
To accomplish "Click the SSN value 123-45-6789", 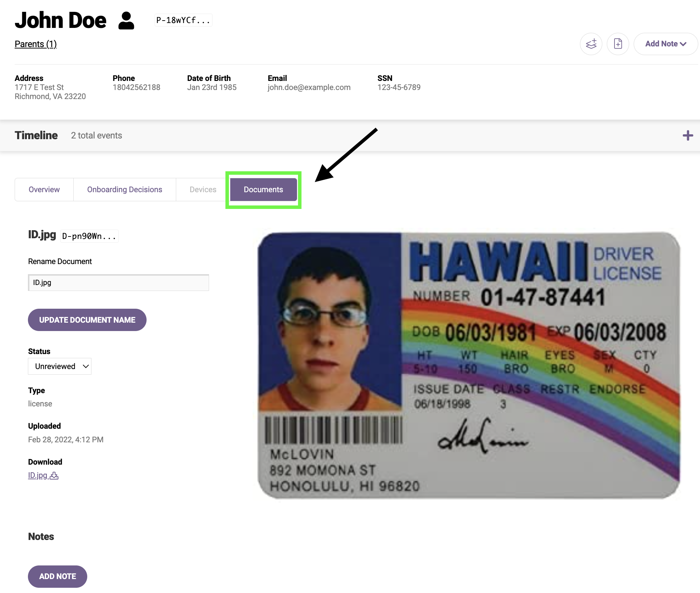I will [399, 87].
